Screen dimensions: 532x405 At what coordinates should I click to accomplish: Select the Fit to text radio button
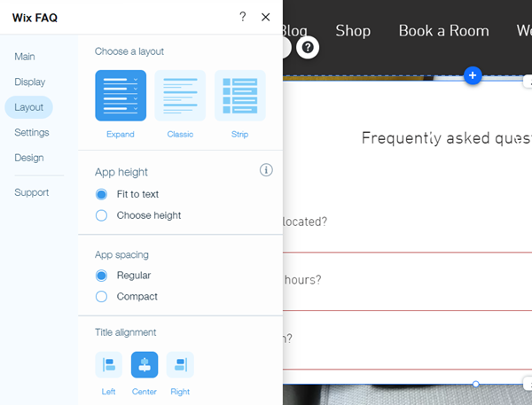(x=101, y=194)
